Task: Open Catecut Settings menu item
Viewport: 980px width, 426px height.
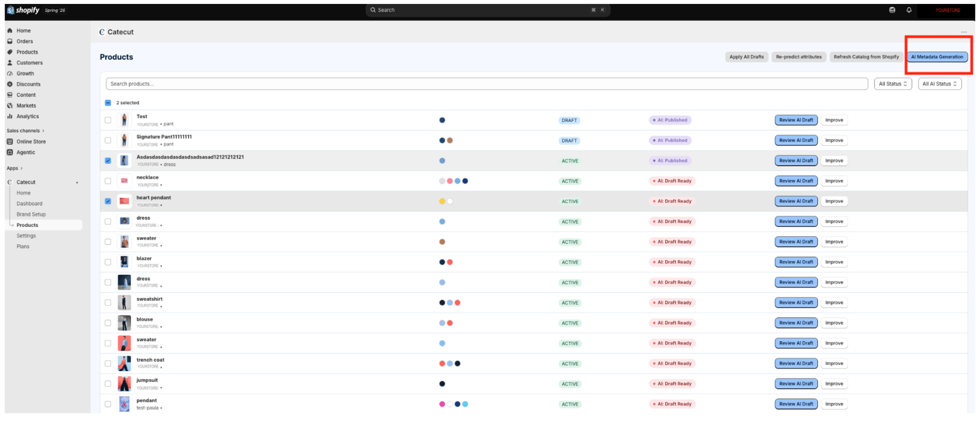Action: (x=26, y=236)
